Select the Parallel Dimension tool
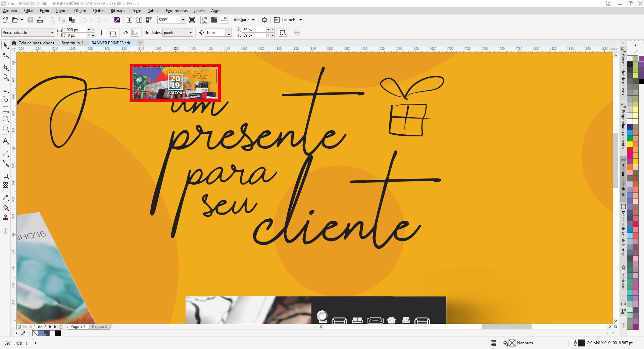The height and width of the screenshot is (349, 644). (5, 154)
